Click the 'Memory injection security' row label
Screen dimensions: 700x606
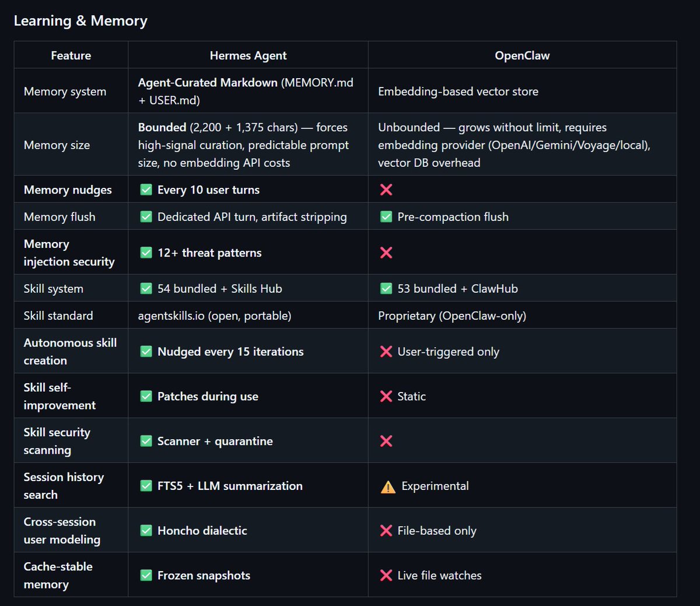69,253
